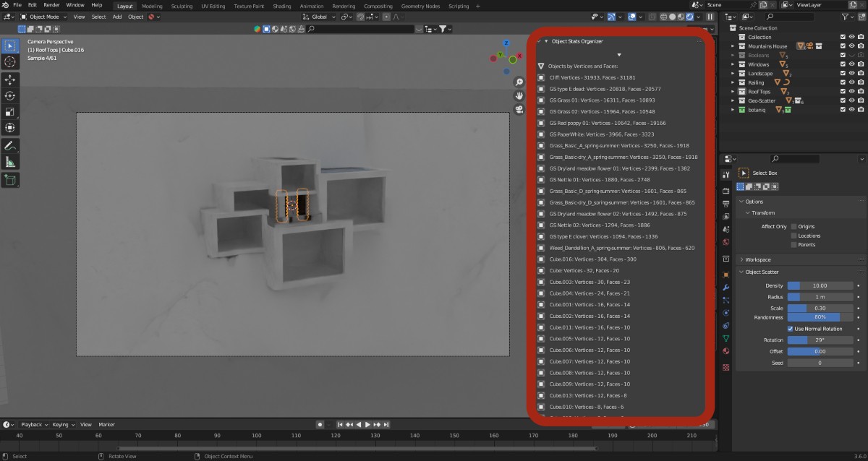Enable the Parents checkbox
This screenshot has width=868, height=461.
[793, 245]
